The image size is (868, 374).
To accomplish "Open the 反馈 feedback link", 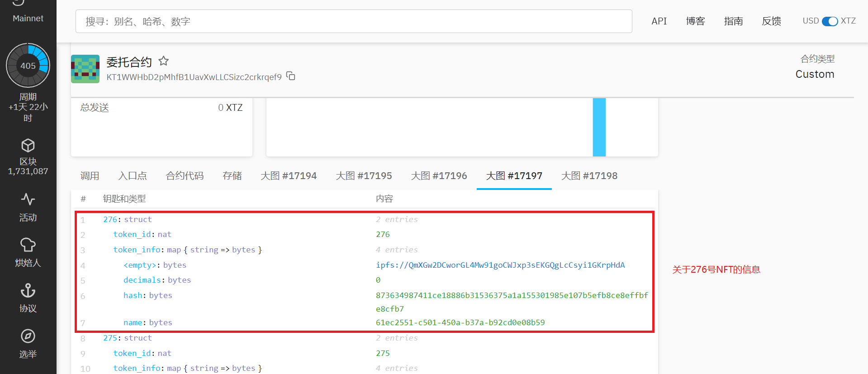I will point(771,21).
